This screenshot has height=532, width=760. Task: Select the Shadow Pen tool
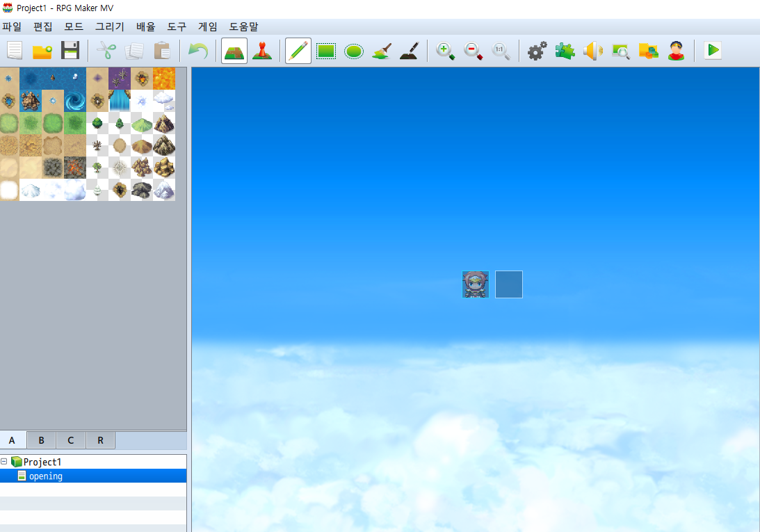410,51
